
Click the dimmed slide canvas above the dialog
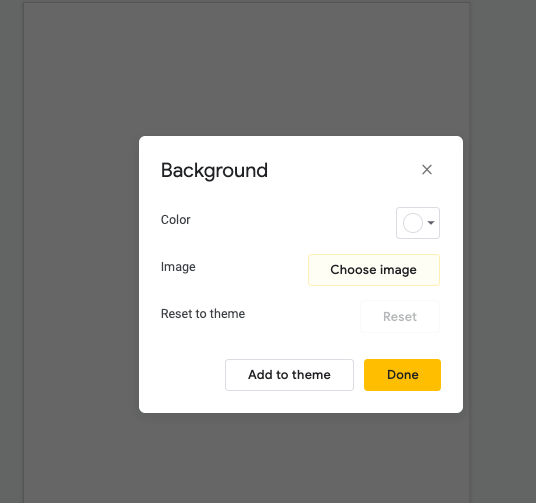pos(246,68)
